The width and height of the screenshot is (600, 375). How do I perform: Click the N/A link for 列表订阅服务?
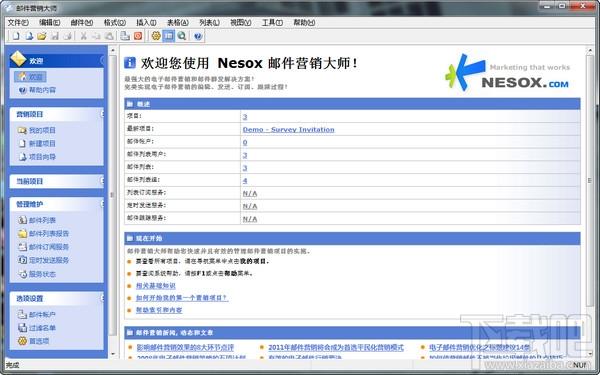tap(250, 194)
